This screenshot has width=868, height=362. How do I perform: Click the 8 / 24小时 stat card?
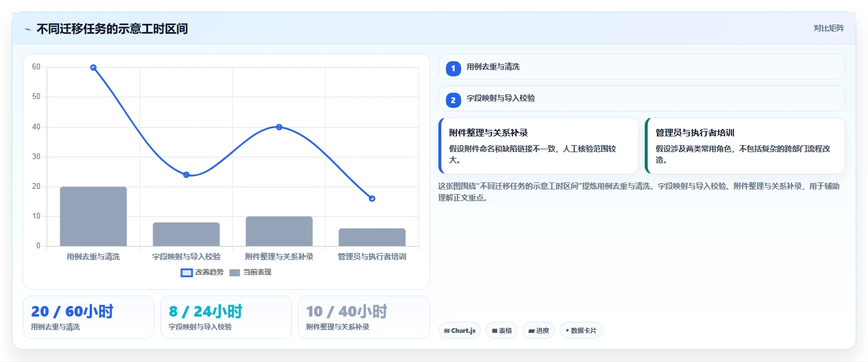point(226,317)
